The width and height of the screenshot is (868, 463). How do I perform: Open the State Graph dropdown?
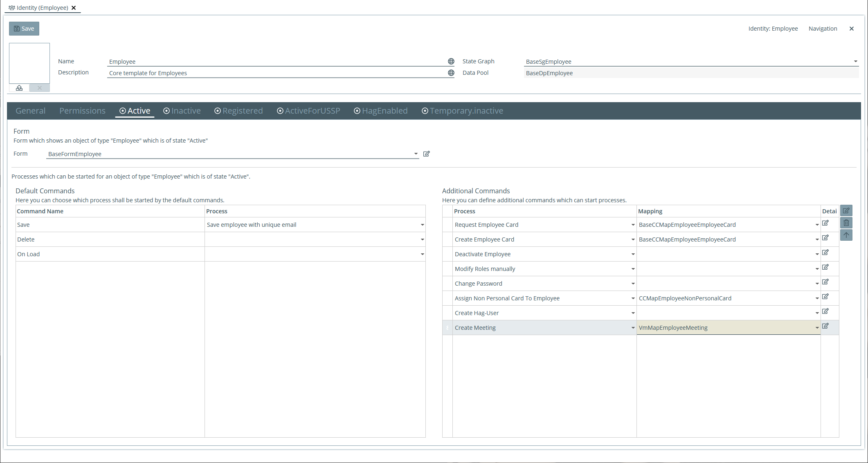pyautogui.click(x=855, y=61)
